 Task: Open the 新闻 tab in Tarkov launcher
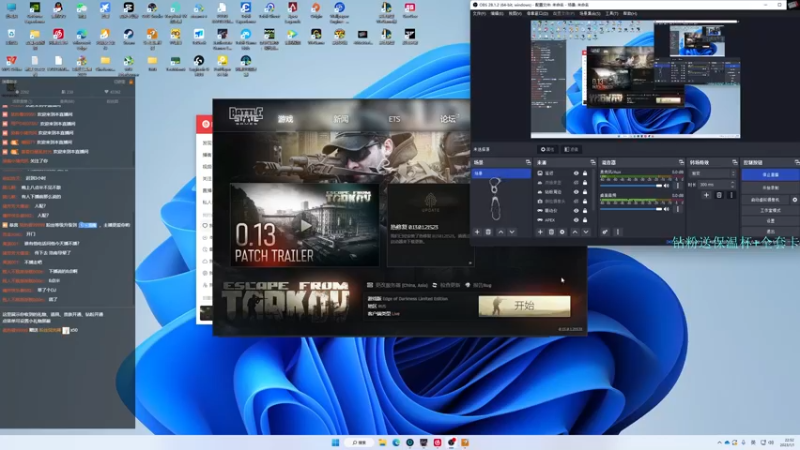341,119
